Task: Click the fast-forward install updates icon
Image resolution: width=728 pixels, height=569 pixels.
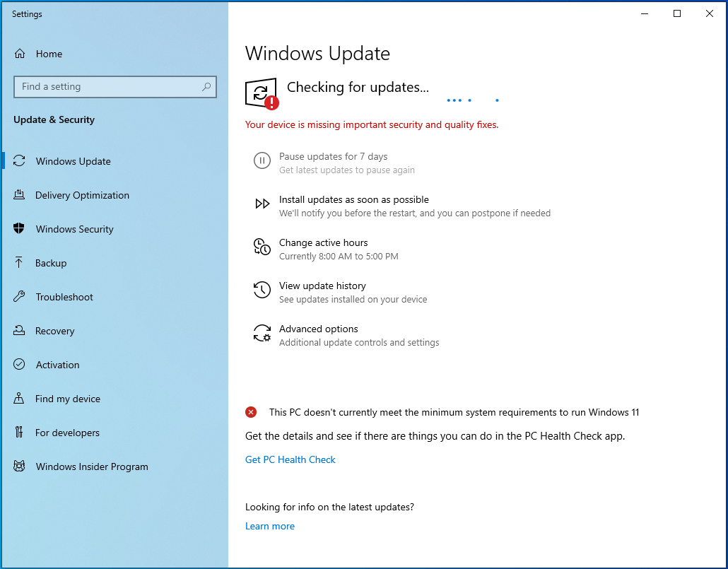Action: 262,204
